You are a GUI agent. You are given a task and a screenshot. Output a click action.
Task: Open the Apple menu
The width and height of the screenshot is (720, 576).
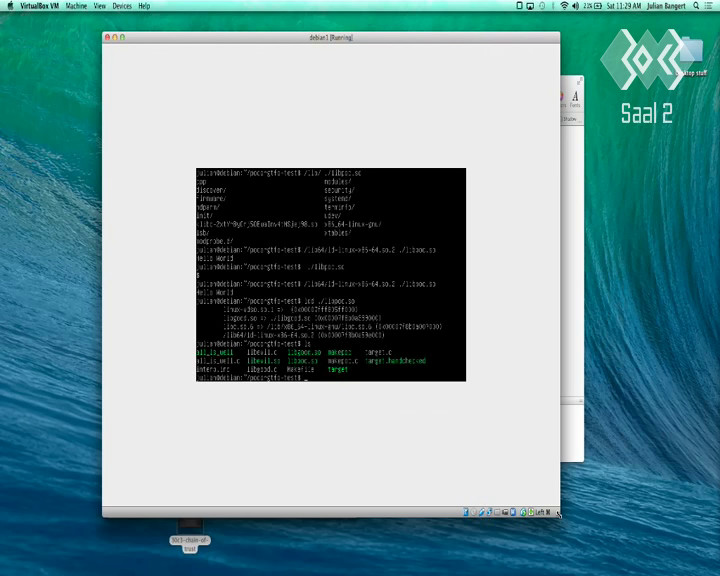[x=10, y=6]
